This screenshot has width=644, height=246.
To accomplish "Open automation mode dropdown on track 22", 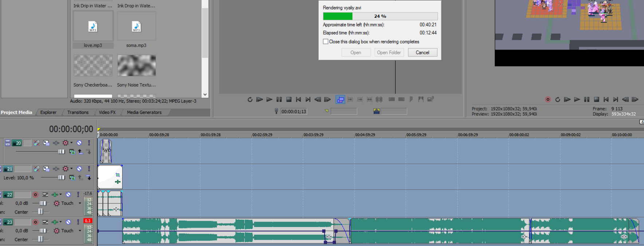I will tap(80, 203).
